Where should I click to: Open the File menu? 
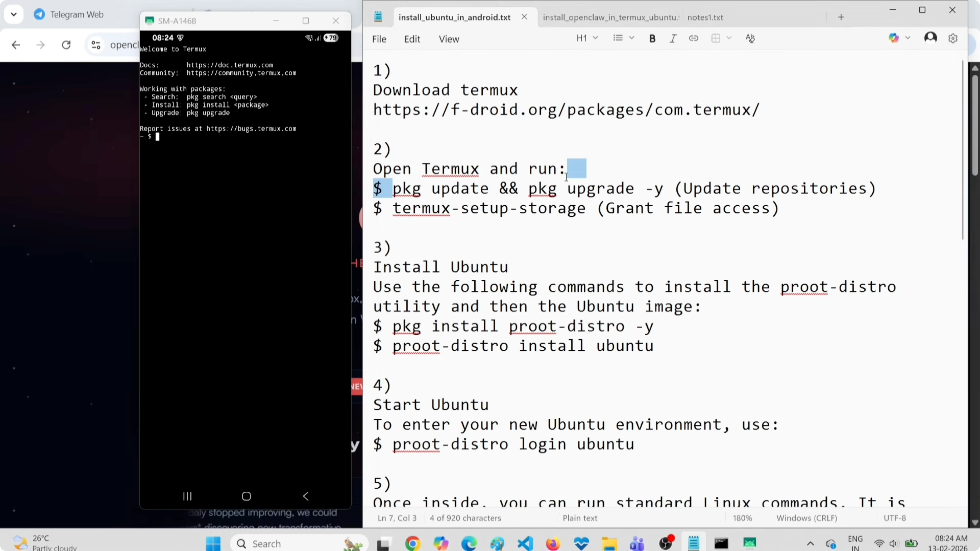(x=379, y=39)
